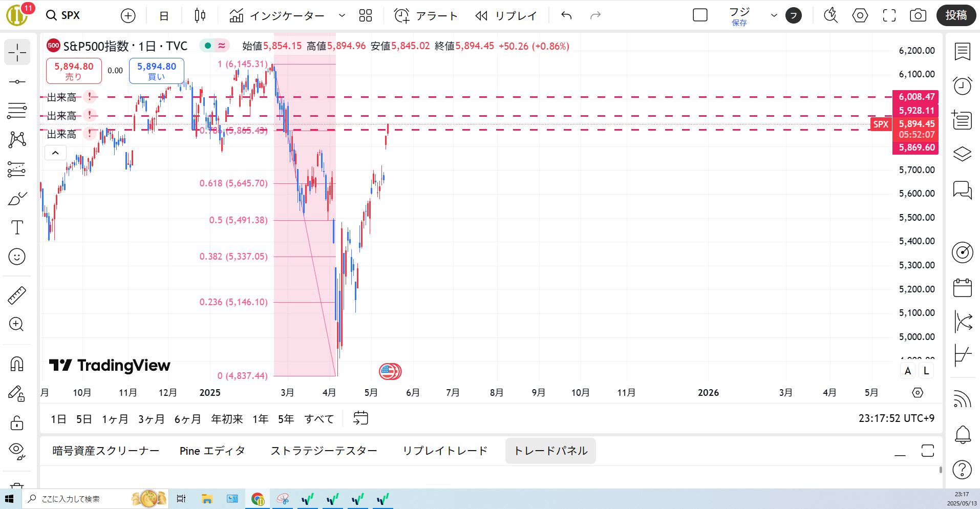Collapse the indicator legend chevron
The height and width of the screenshot is (509, 980).
(55, 153)
